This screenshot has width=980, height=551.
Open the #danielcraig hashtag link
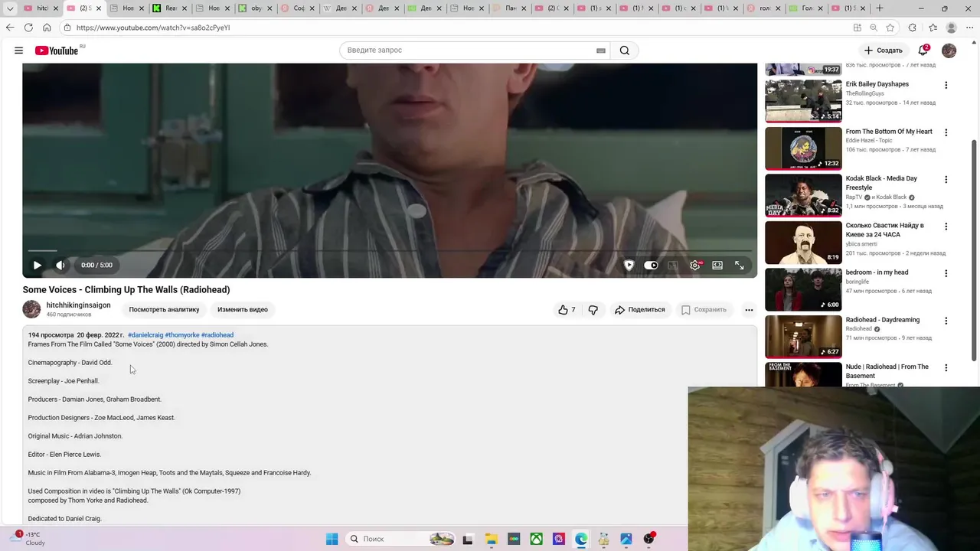coord(145,335)
